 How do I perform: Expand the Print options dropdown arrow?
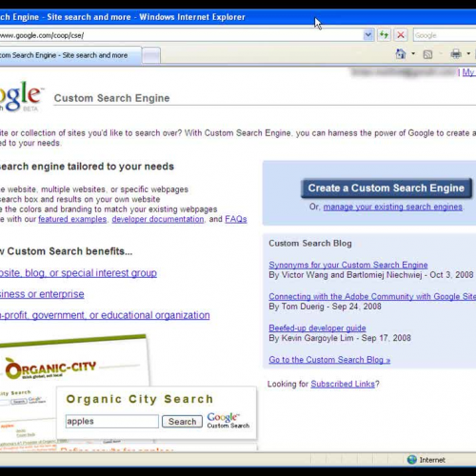tap(468, 54)
